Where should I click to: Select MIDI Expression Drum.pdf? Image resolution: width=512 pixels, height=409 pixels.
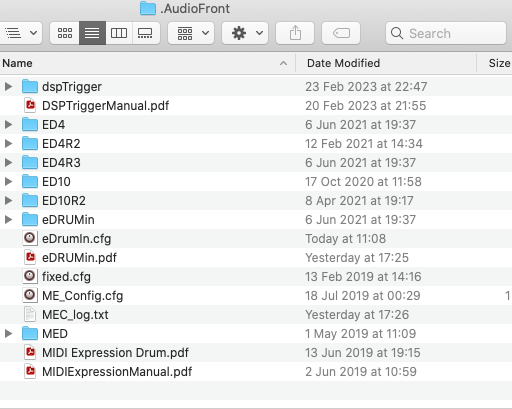point(115,353)
